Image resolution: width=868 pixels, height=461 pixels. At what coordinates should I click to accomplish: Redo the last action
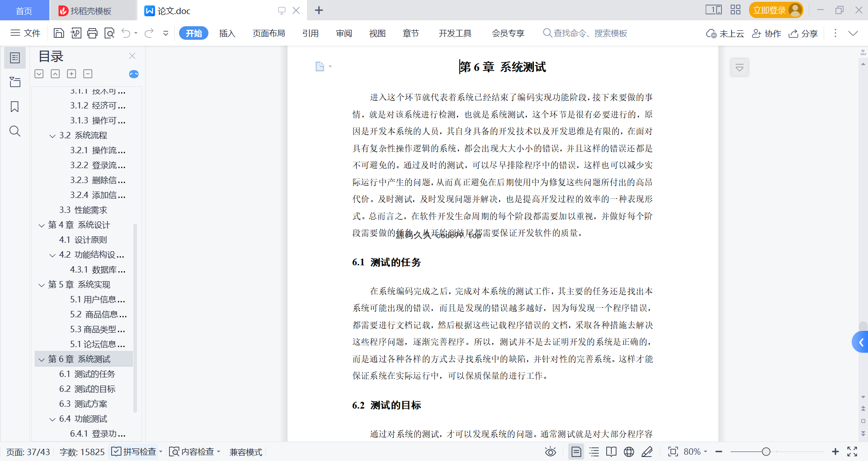149,33
